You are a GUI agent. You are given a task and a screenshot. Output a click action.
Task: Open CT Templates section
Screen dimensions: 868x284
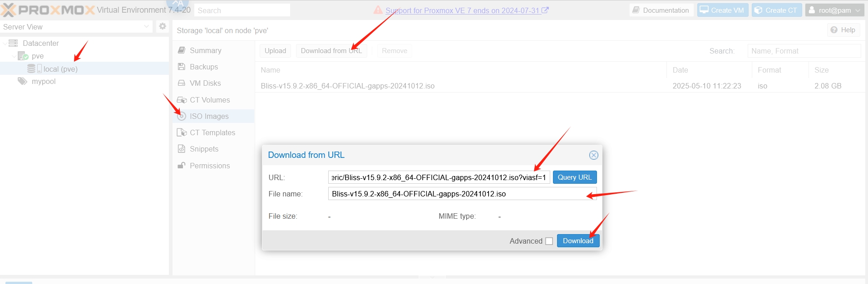[x=213, y=132]
